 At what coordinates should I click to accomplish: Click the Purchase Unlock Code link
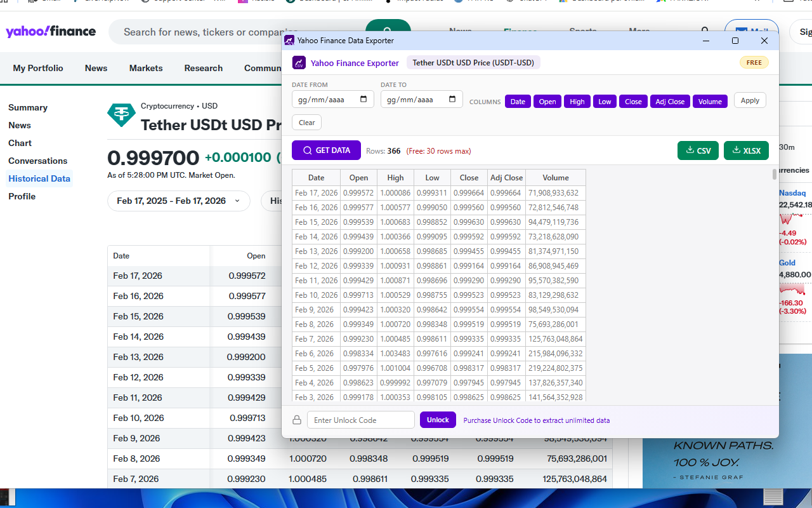click(536, 420)
